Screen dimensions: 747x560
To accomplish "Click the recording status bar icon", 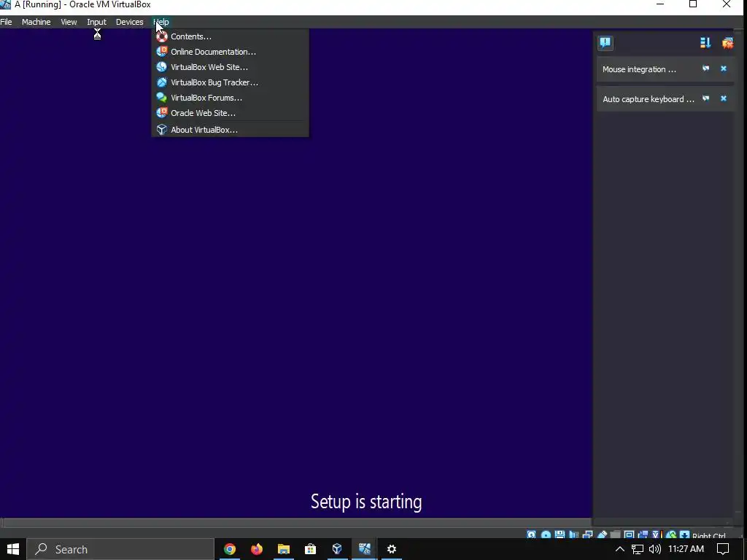I will pos(643,534).
